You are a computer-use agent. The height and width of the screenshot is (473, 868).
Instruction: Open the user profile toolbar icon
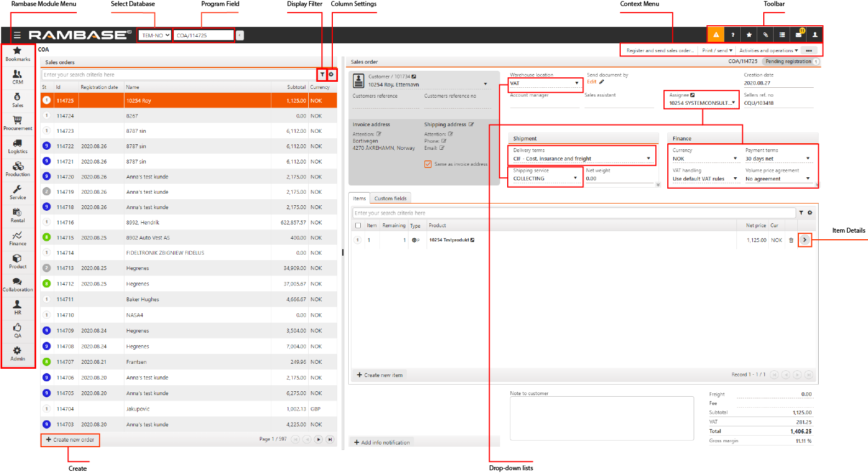coord(815,35)
